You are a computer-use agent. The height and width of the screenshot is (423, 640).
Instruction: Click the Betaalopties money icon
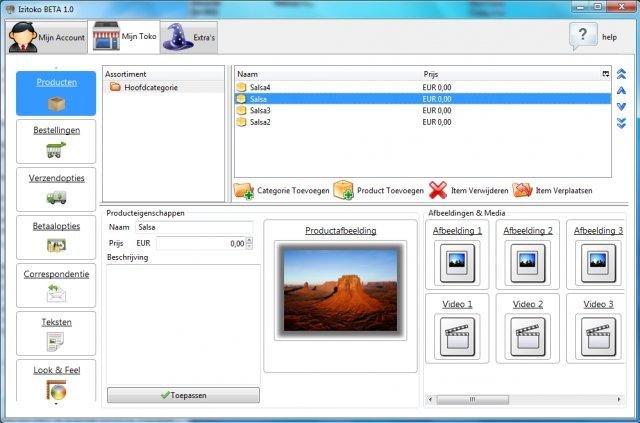pyautogui.click(x=56, y=245)
